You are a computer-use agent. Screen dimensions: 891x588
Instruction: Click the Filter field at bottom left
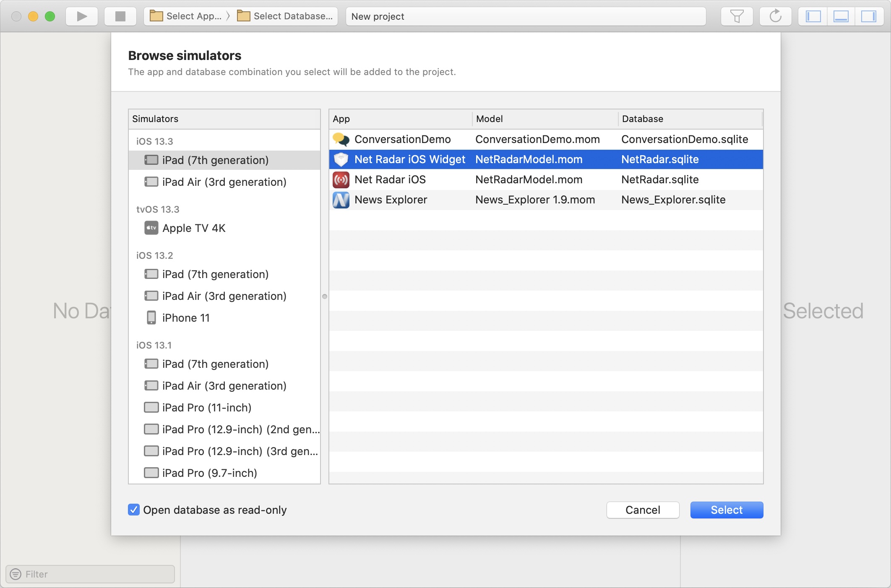click(x=90, y=574)
